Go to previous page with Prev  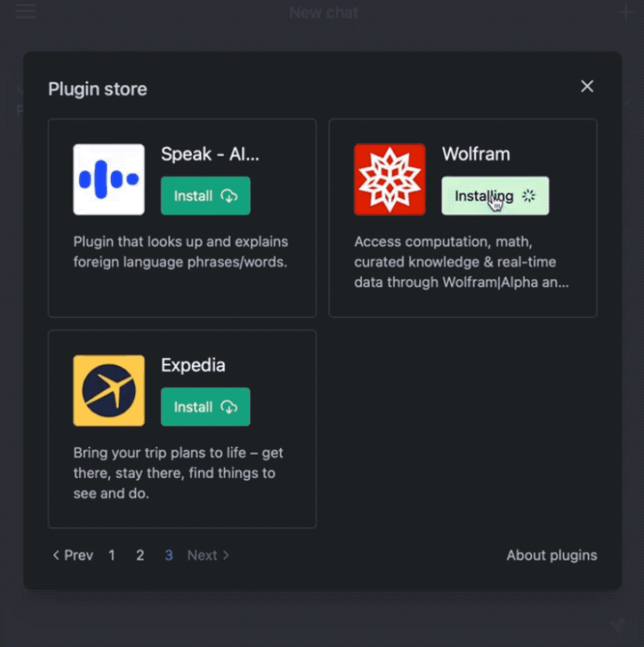pyautogui.click(x=72, y=555)
